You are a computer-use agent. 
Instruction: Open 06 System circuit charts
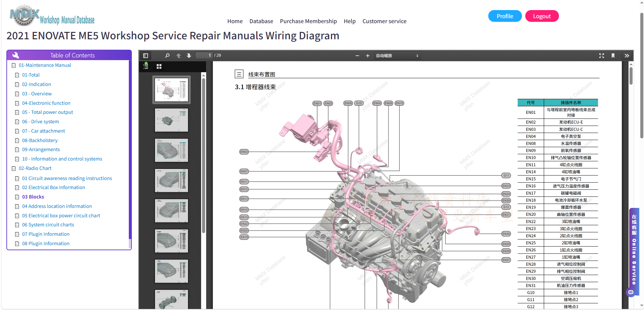pyautogui.click(x=48, y=225)
